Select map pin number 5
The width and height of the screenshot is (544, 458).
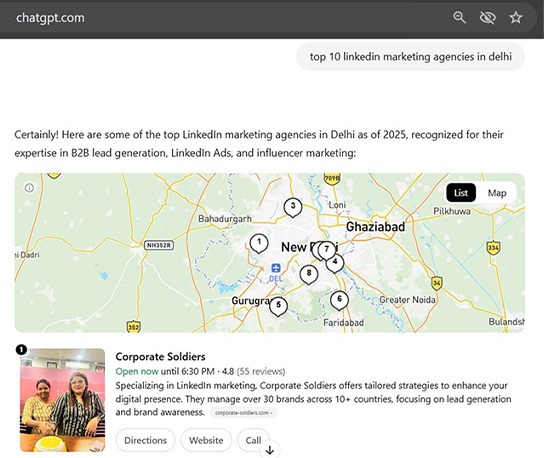(278, 306)
